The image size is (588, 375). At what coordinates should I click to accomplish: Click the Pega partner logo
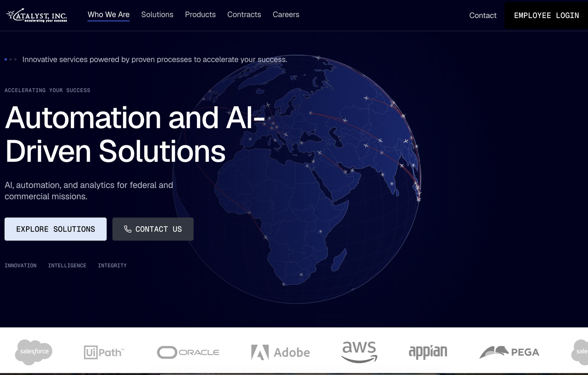(x=509, y=352)
